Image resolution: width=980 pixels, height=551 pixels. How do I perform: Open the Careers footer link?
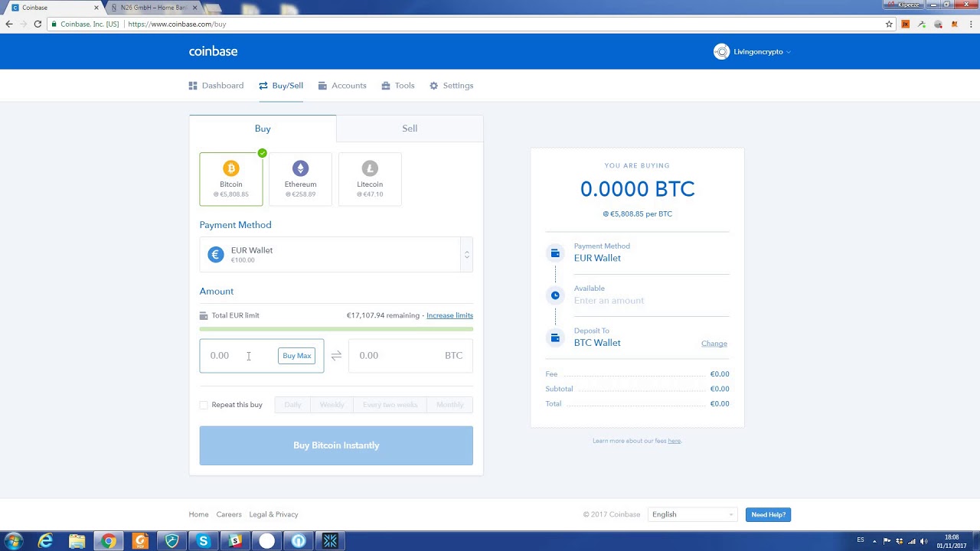point(229,514)
